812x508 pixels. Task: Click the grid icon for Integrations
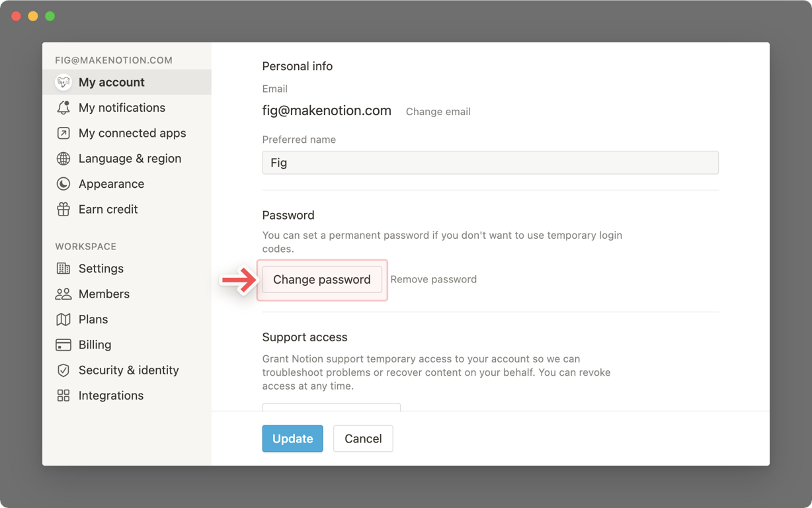63,396
